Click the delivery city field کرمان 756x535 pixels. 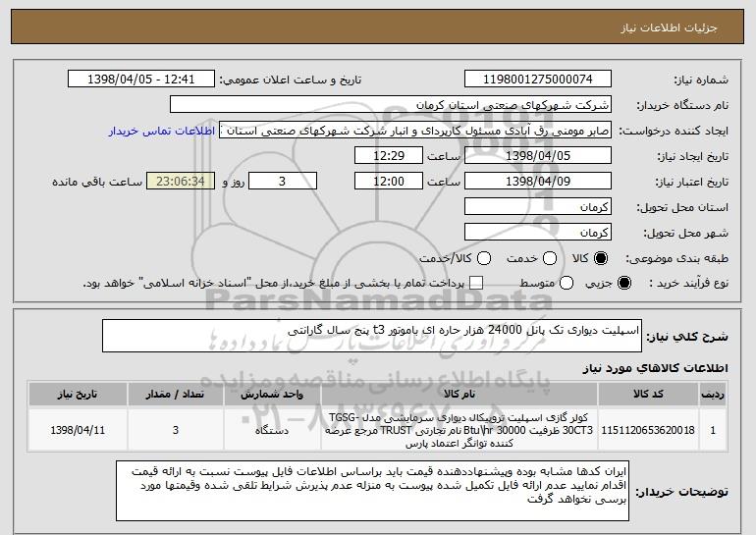click(538, 233)
